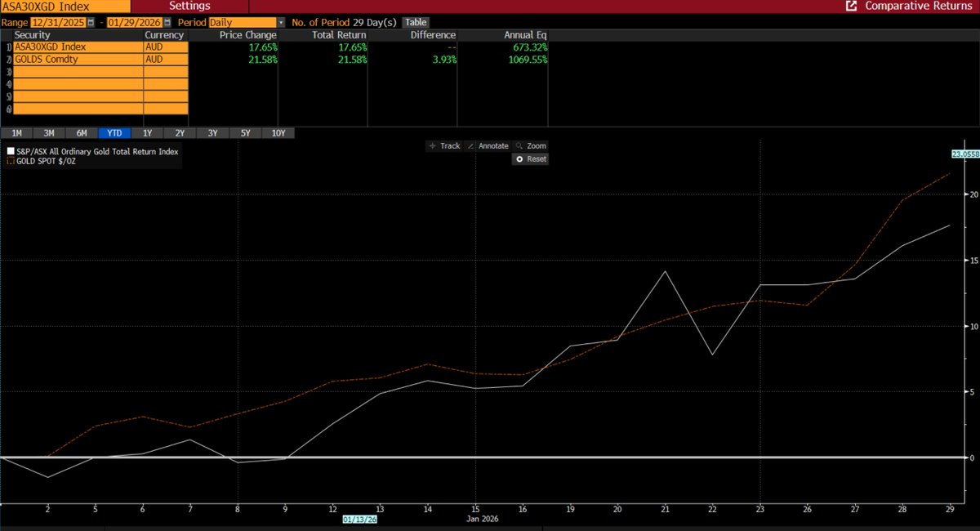Edit AUD currency for ASA30XGD Index

coord(166,47)
